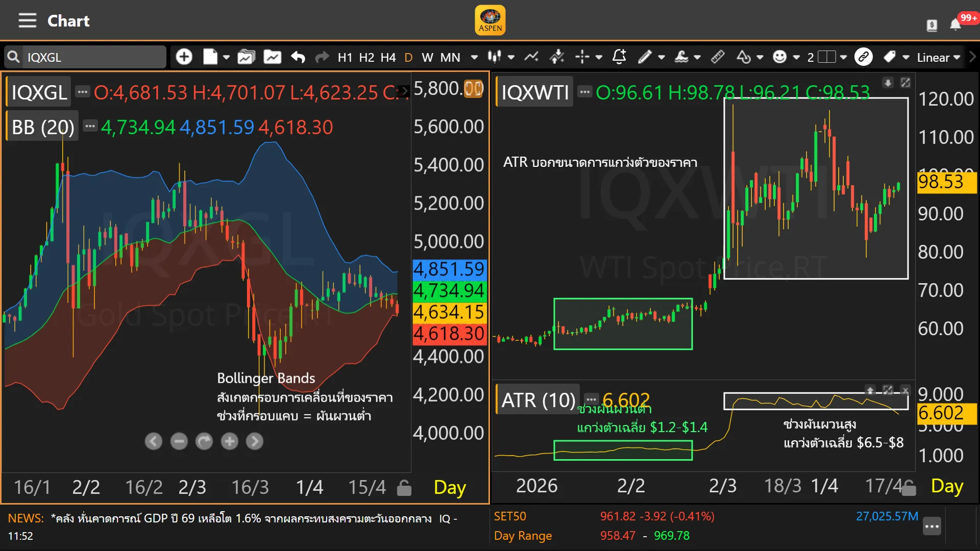Select the ruler measure tool
Screen dimensions: 980x551
coord(718,57)
